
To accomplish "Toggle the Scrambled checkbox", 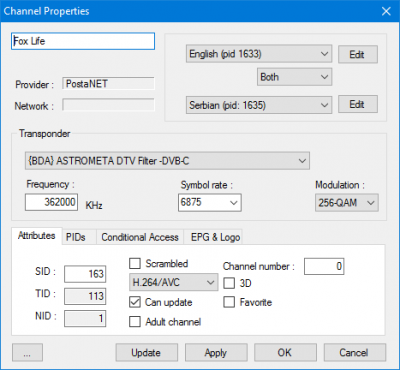I will pos(135,264).
